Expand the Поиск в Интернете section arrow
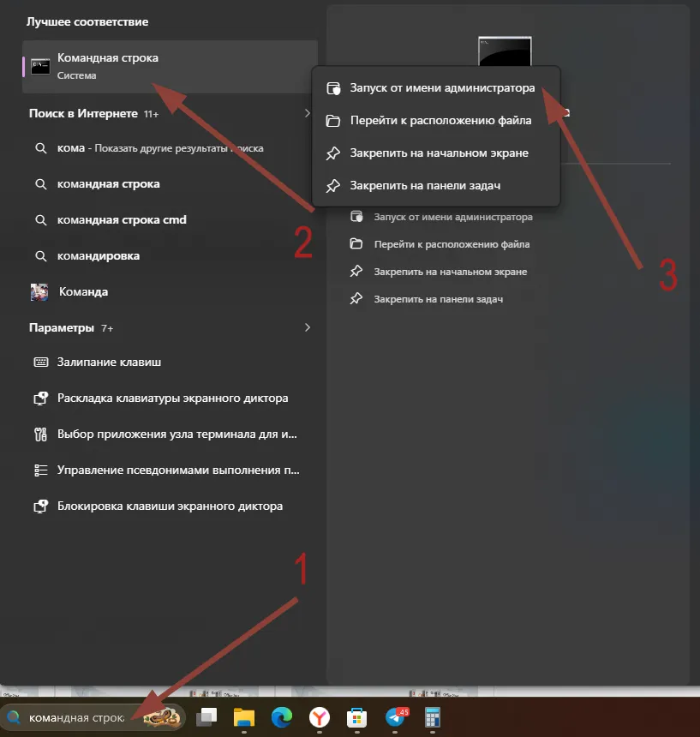Image resolution: width=700 pixels, height=737 pixels. coord(308,113)
